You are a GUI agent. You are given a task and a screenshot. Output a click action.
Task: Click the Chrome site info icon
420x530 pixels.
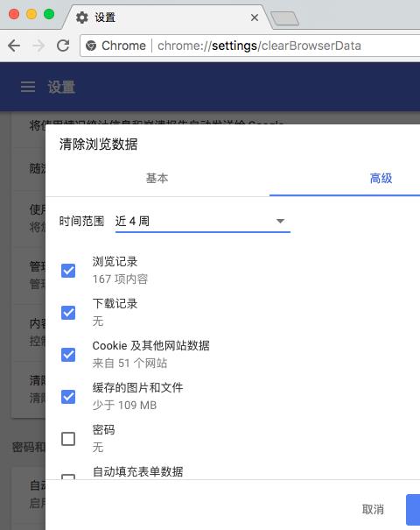(91, 46)
